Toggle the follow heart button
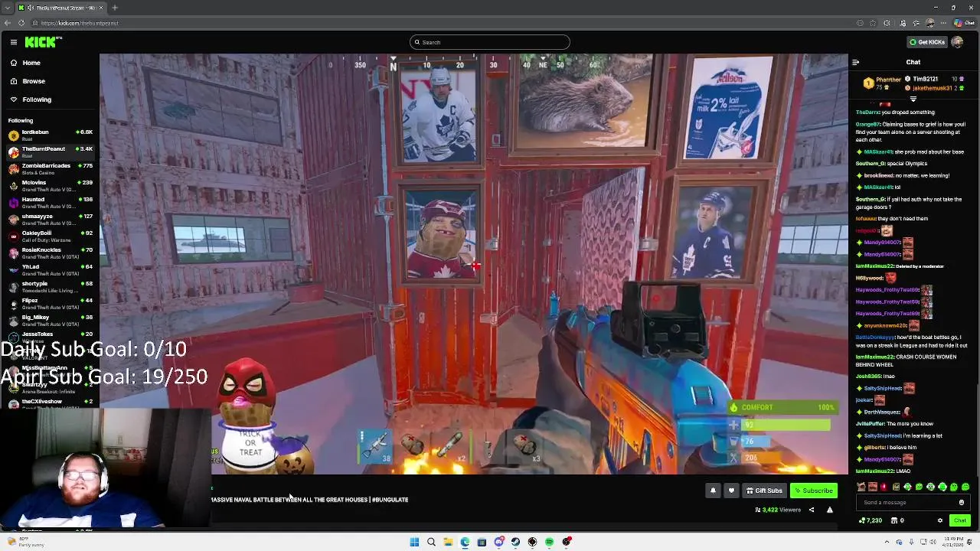This screenshot has width=980, height=551. 731,491
